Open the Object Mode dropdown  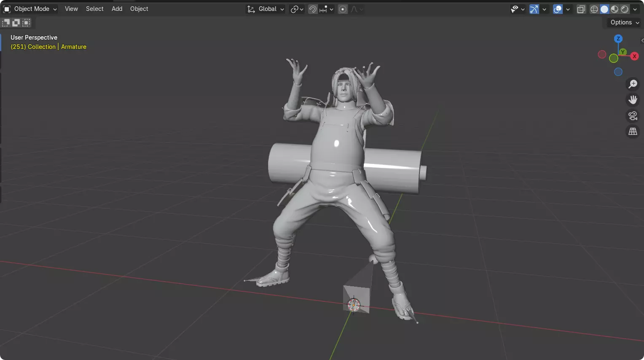tap(30, 9)
